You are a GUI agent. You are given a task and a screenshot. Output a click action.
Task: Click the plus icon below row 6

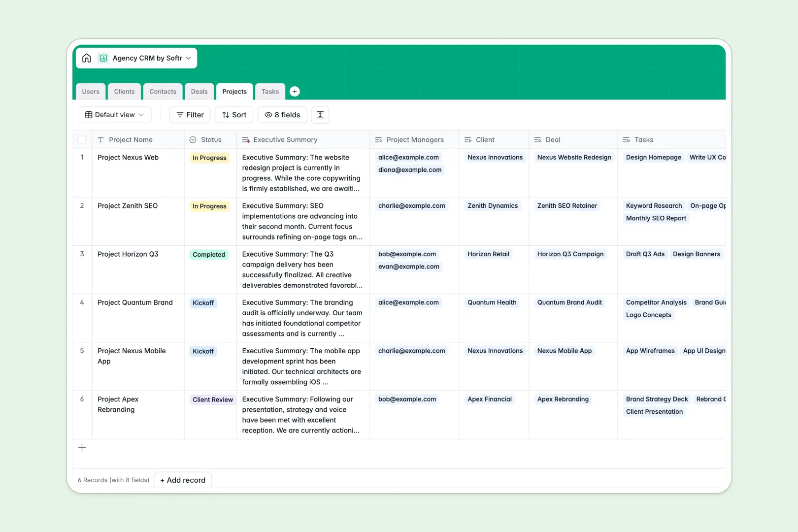point(82,447)
